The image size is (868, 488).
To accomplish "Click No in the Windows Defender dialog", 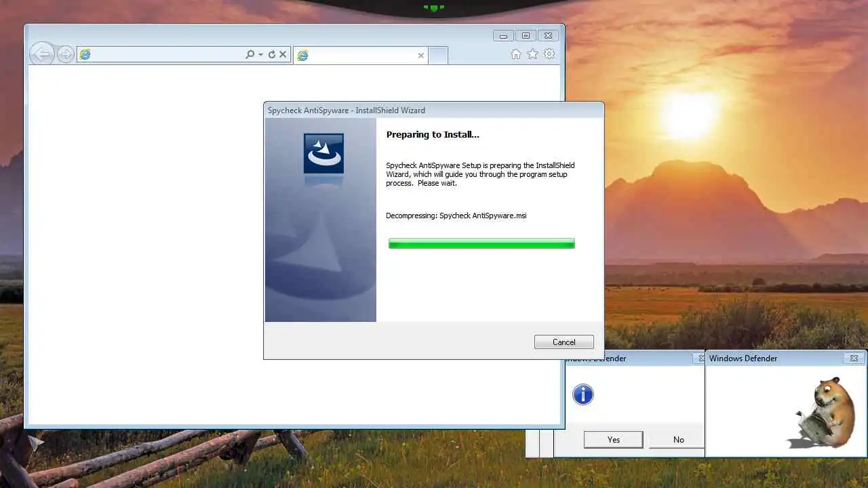I will [679, 440].
